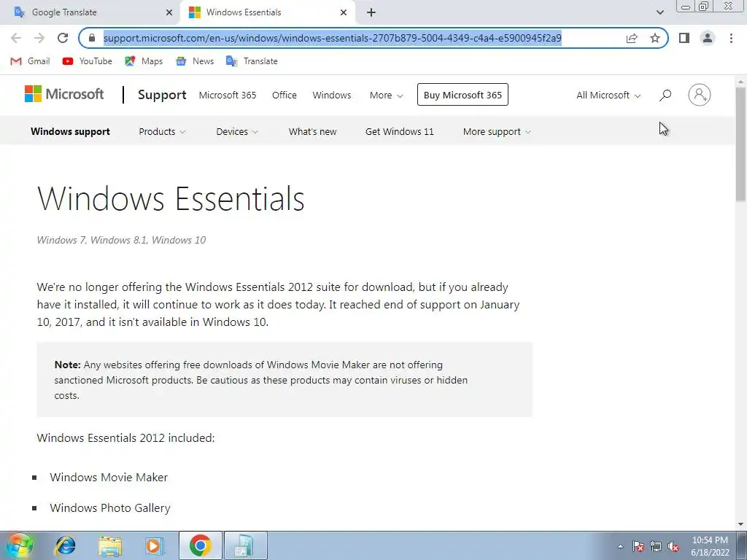Viewport: 747px width, 560px height.
Task: Expand the All Microsoft dropdown
Action: tap(608, 96)
